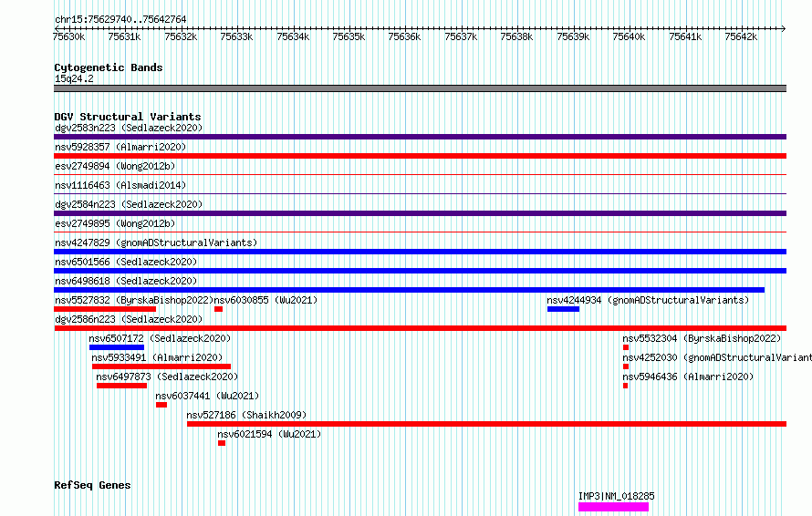
Task: Select the Cytogenetic Bands track heading
Action: pos(109,67)
